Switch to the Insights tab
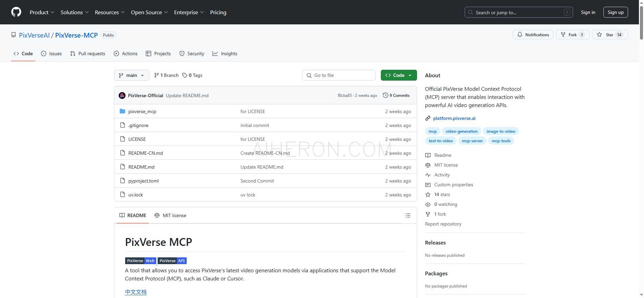 pyautogui.click(x=225, y=54)
